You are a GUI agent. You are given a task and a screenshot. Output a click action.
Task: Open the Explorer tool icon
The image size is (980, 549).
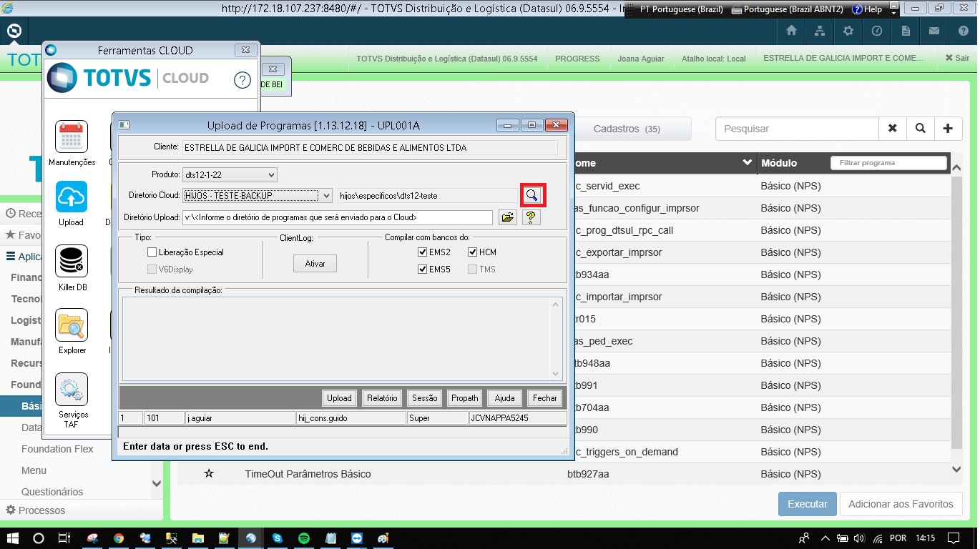(x=72, y=325)
